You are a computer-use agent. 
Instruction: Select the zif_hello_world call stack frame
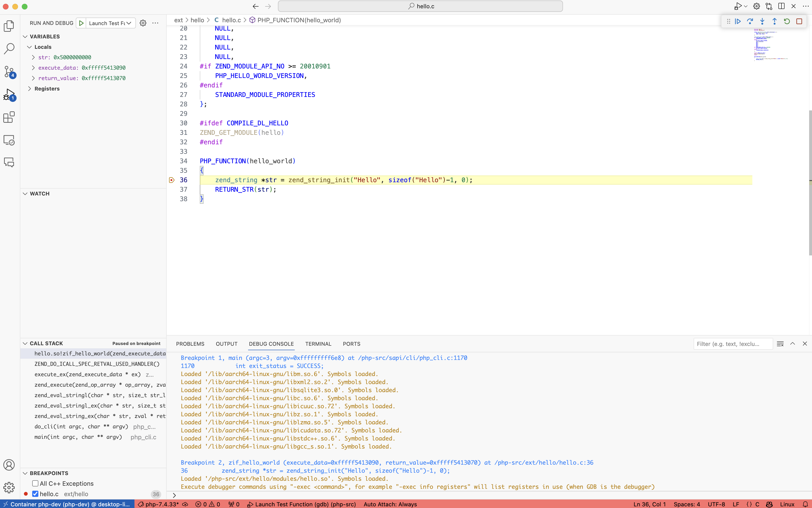click(x=93, y=354)
